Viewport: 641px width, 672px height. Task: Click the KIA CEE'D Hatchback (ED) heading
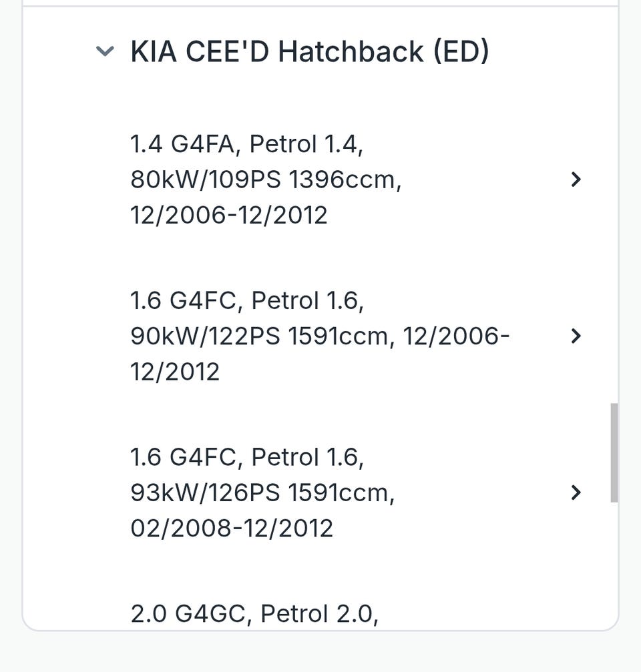[x=309, y=51]
